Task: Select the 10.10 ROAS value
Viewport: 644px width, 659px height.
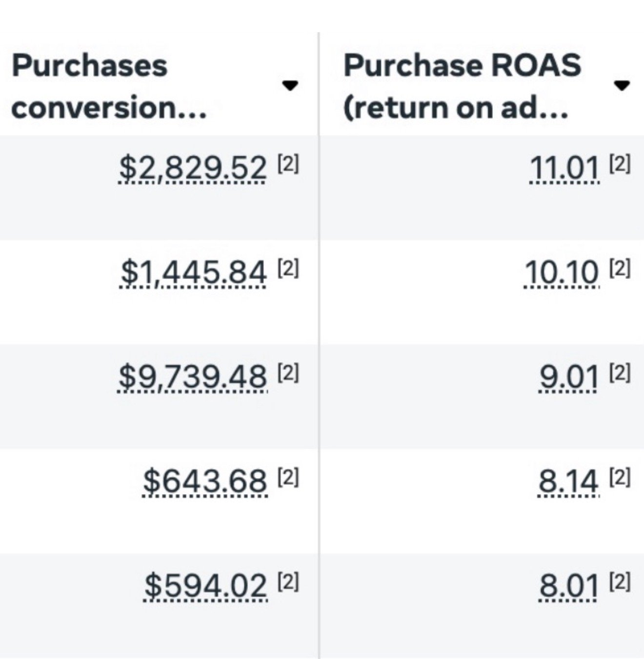Action: [x=561, y=272]
